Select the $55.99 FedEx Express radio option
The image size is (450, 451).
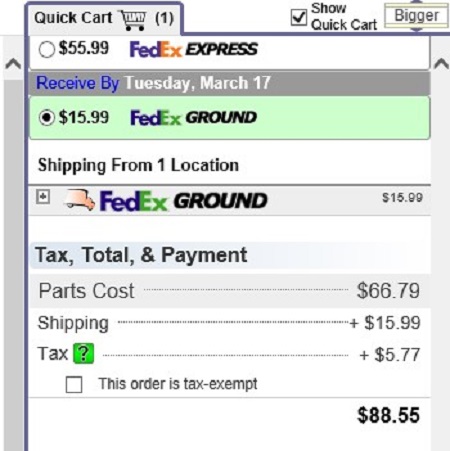47,49
